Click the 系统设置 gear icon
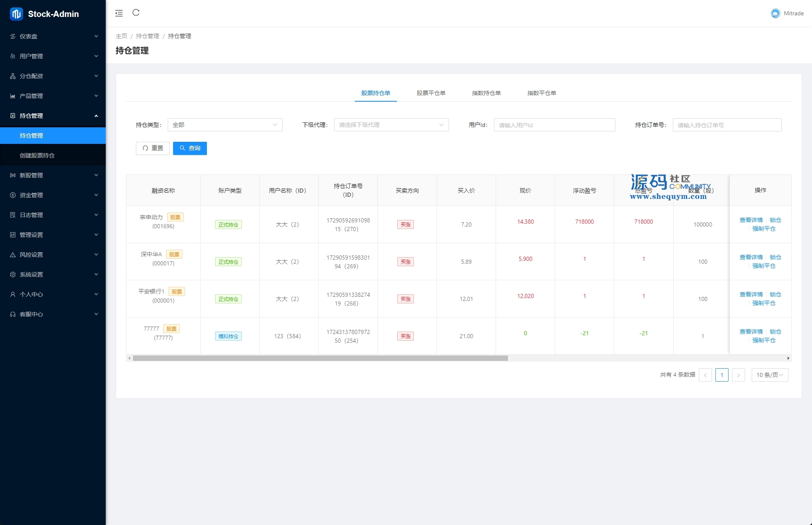812x525 pixels. tap(13, 274)
